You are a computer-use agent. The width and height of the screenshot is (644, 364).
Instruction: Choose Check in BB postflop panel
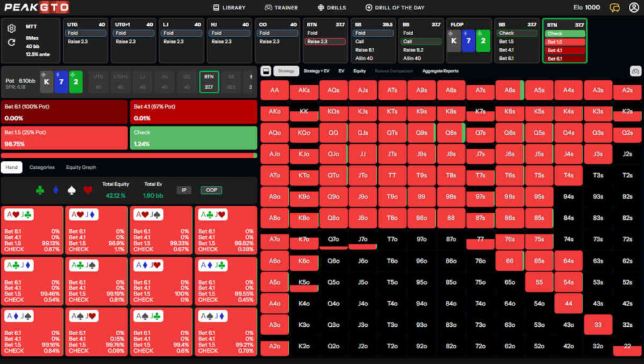(x=517, y=33)
